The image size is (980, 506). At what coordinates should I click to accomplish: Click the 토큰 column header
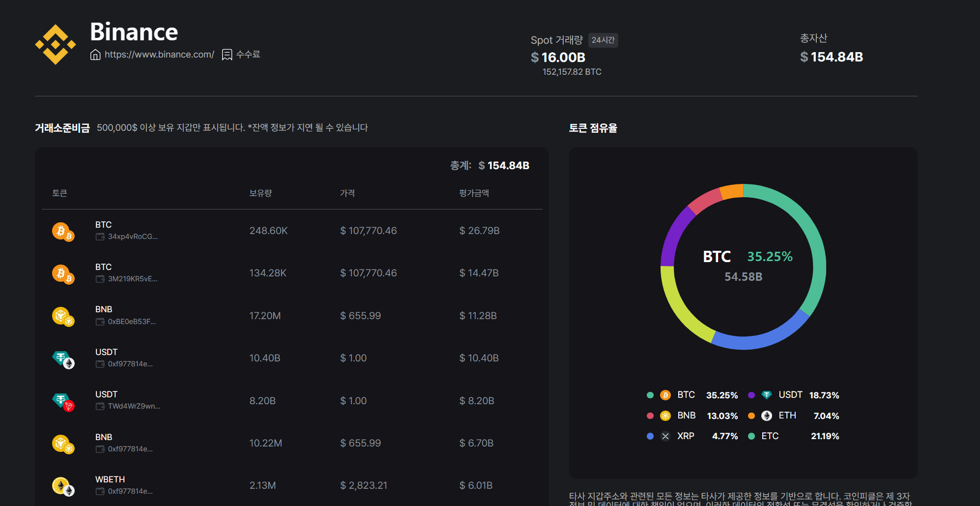(x=59, y=193)
